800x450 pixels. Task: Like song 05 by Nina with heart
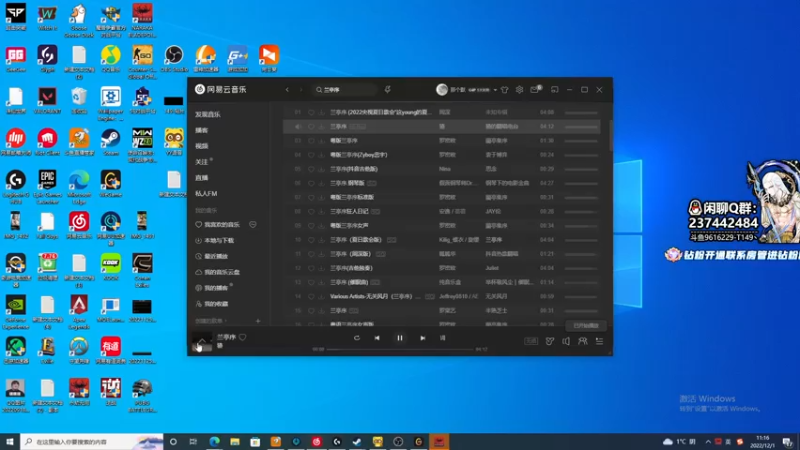pyautogui.click(x=311, y=169)
